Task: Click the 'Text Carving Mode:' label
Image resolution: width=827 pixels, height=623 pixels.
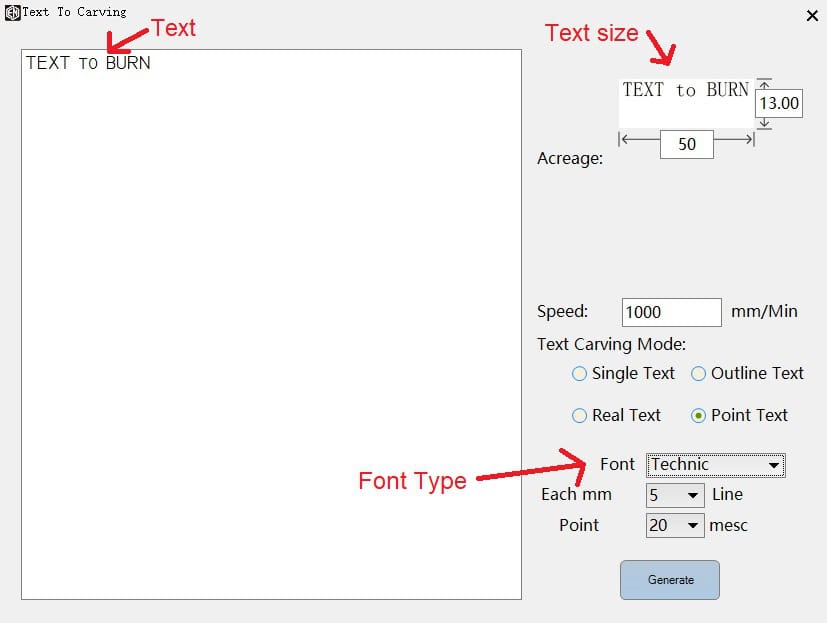Action: [611, 344]
